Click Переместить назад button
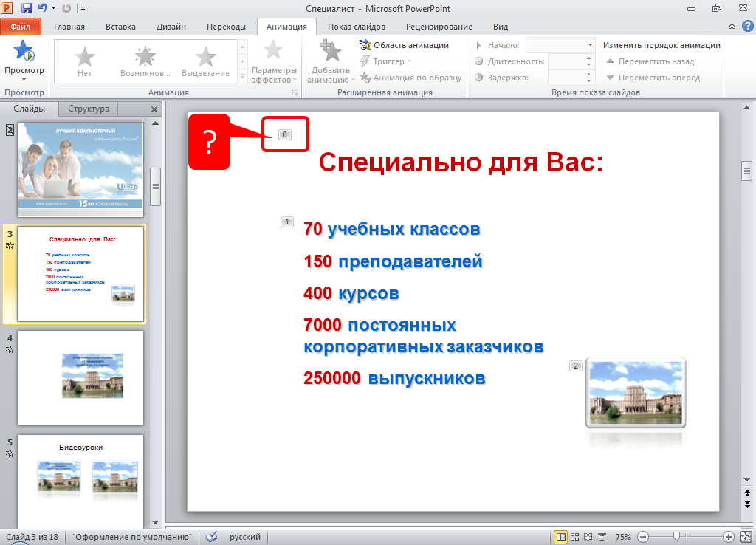The image size is (756, 545). coord(656,61)
